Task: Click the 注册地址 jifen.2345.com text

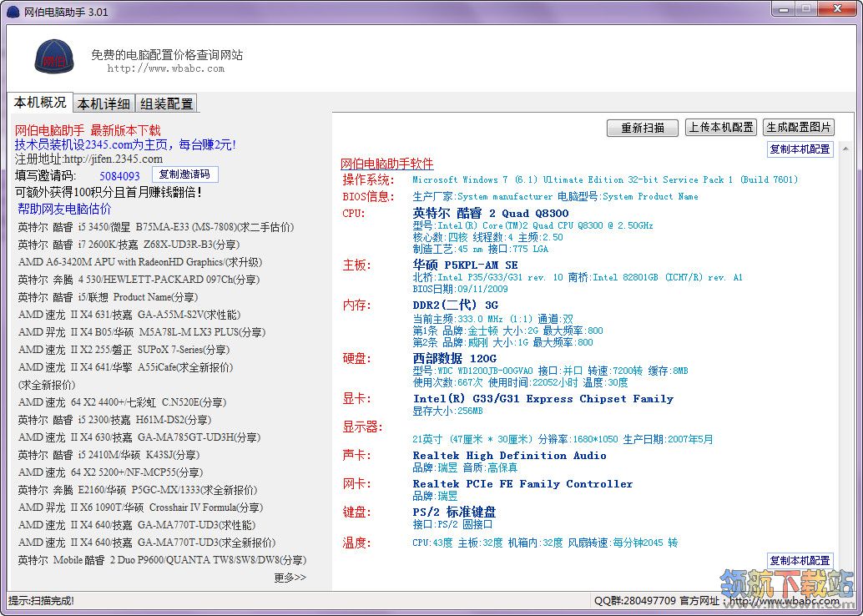Action: point(88,159)
